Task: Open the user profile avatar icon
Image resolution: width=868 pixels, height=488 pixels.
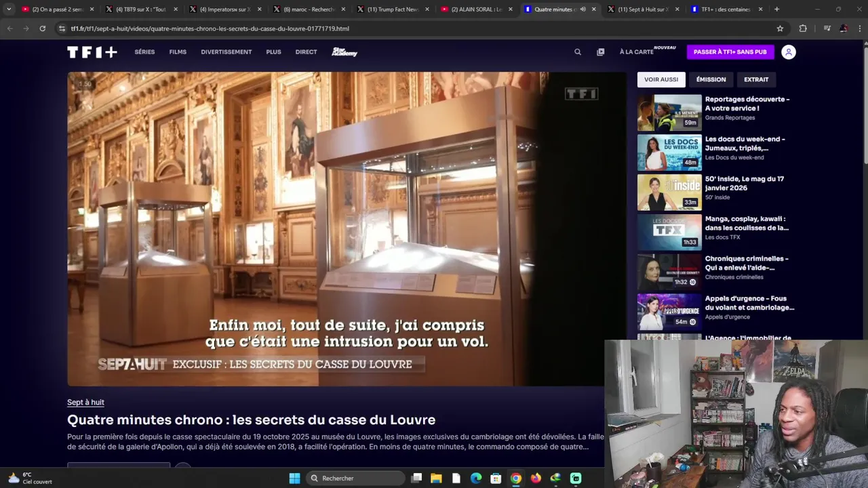Action: (788, 52)
